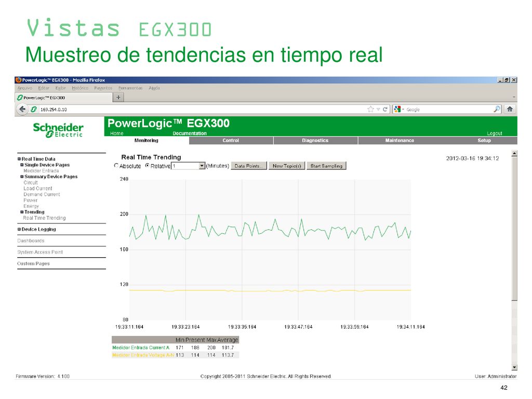Collapse the Real Time Data tree section
This screenshot has width=532, height=399.
click(x=19, y=159)
